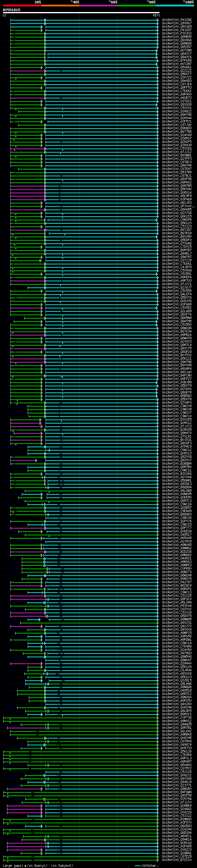
Task: Click UniRef100_Q2LAD9 label
Action: (x=176, y=311)
